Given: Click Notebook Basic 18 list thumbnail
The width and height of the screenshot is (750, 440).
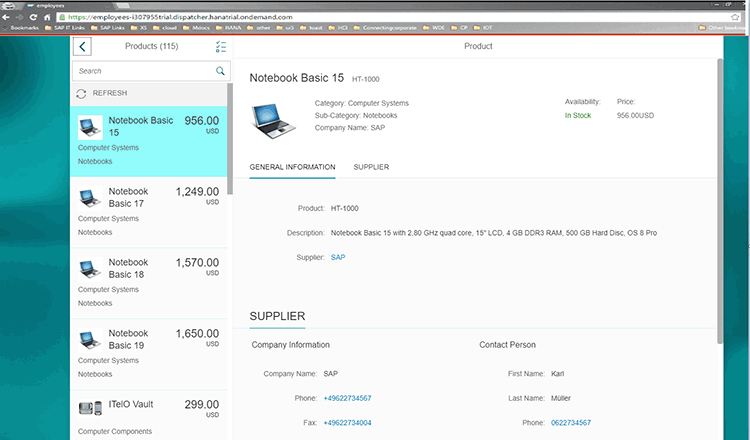Looking at the screenshot, I should tap(90, 269).
